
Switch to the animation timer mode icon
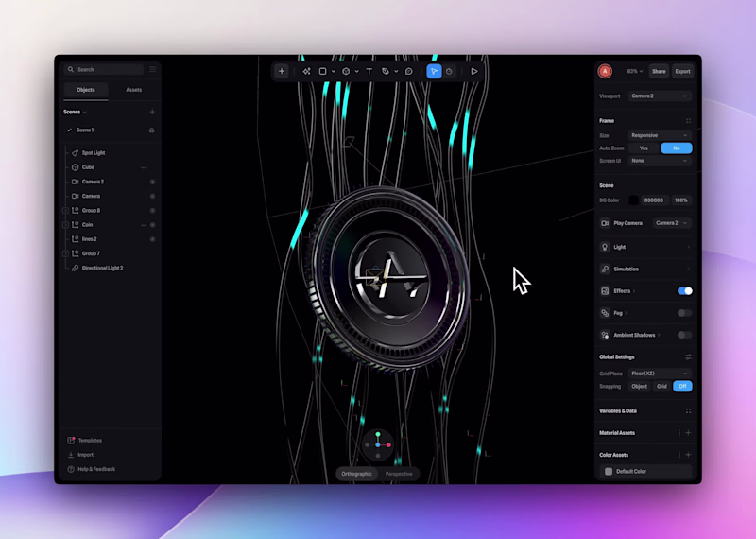(450, 72)
